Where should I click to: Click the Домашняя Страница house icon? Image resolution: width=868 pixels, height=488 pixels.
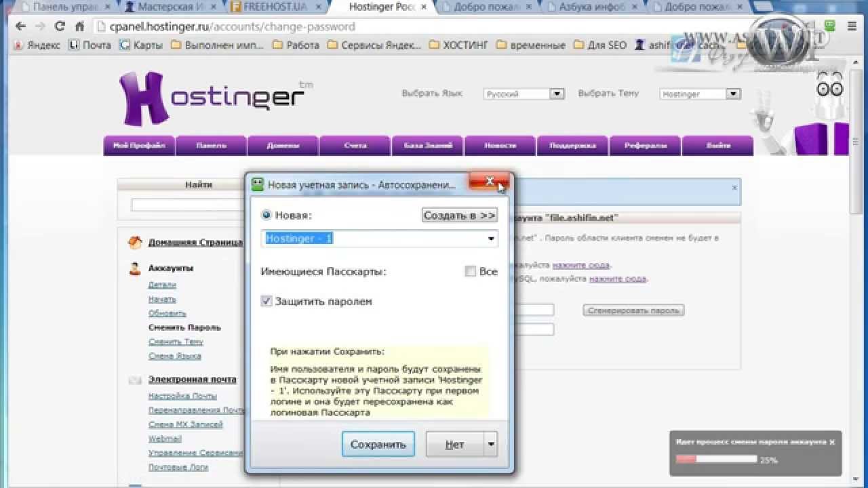[136, 243]
